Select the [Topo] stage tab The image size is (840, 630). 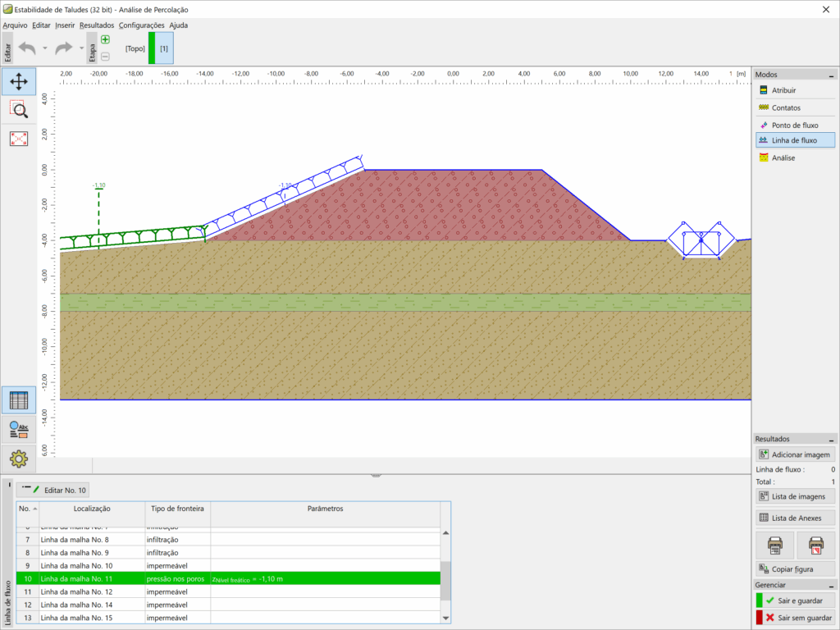coord(135,48)
